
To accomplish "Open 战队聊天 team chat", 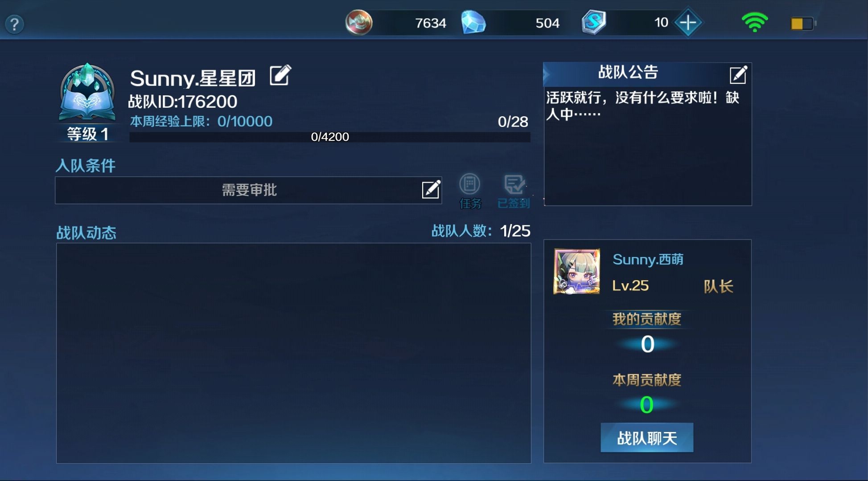I will click(647, 438).
